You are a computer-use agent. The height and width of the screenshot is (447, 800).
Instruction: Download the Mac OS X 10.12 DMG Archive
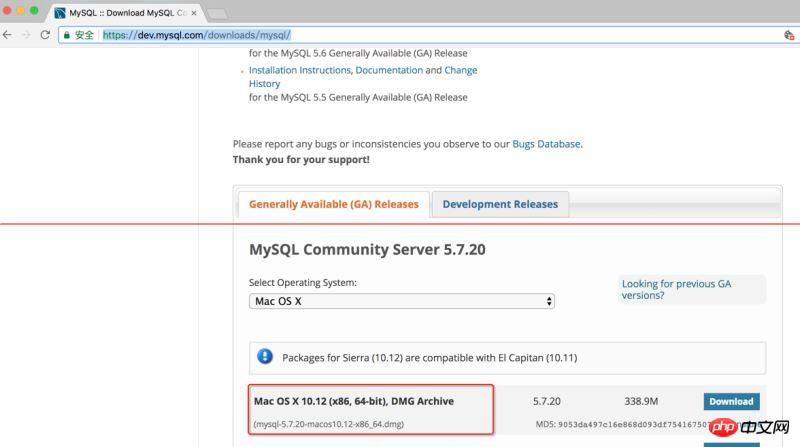click(731, 402)
